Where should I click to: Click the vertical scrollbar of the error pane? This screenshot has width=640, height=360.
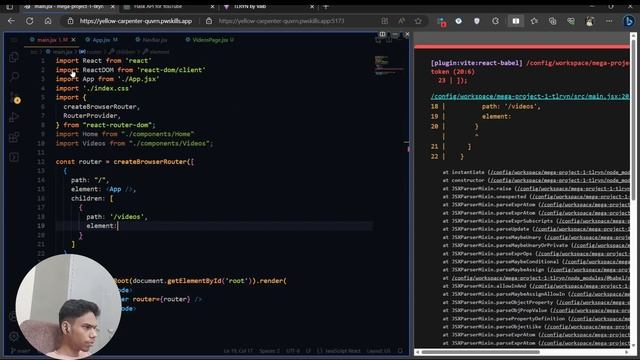pyautogui.click(x=633, y=120)
